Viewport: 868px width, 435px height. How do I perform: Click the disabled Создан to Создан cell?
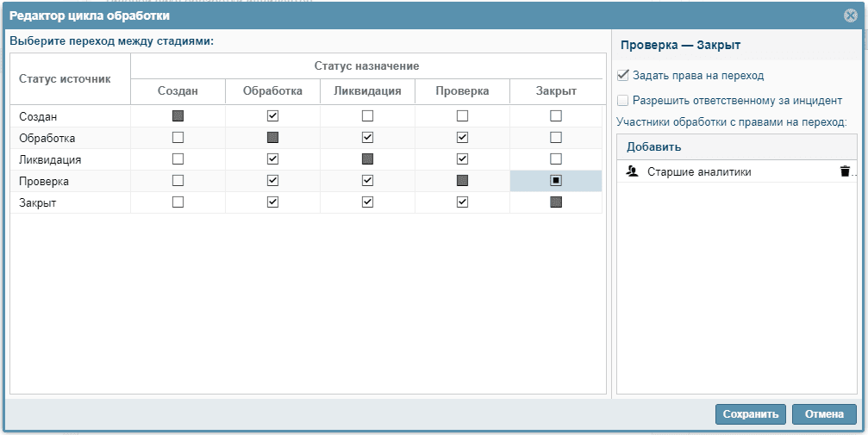tap(178, 115)
